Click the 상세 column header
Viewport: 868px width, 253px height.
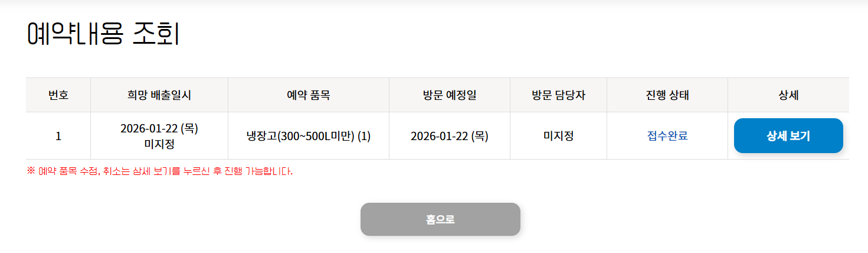tap(788, 95)
